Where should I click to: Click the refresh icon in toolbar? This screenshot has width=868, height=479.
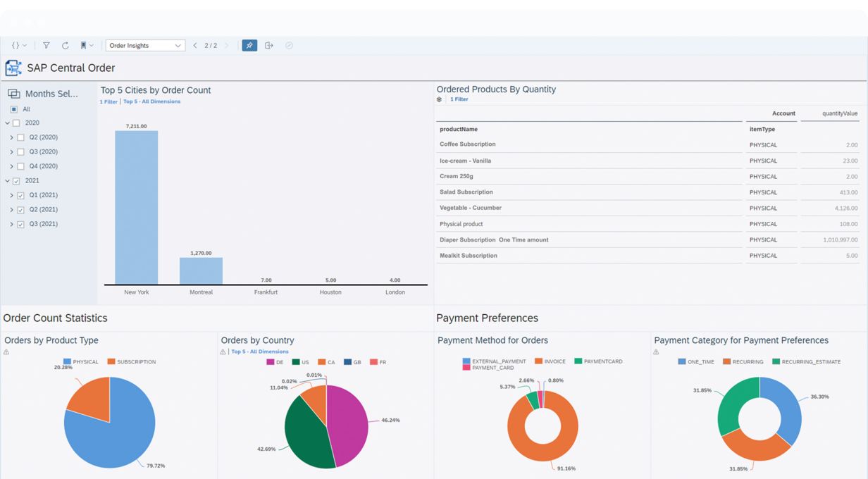click(65, 46)
